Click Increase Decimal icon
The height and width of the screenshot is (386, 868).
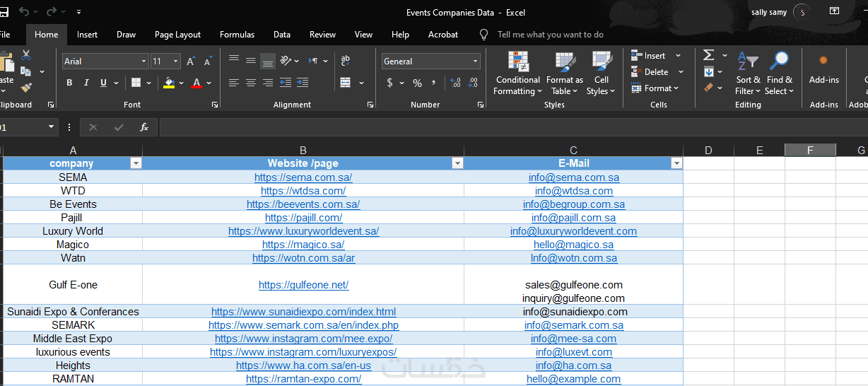[x=455, y=83]
